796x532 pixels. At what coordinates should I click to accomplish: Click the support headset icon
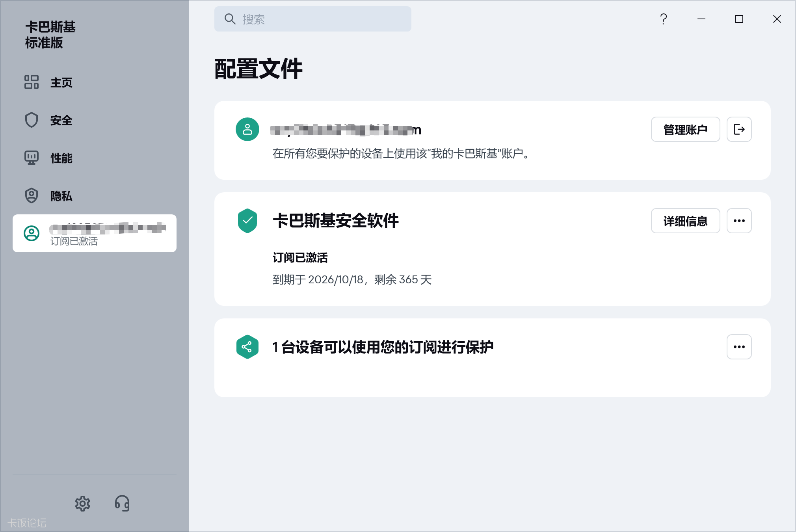(x=122, y=503)
